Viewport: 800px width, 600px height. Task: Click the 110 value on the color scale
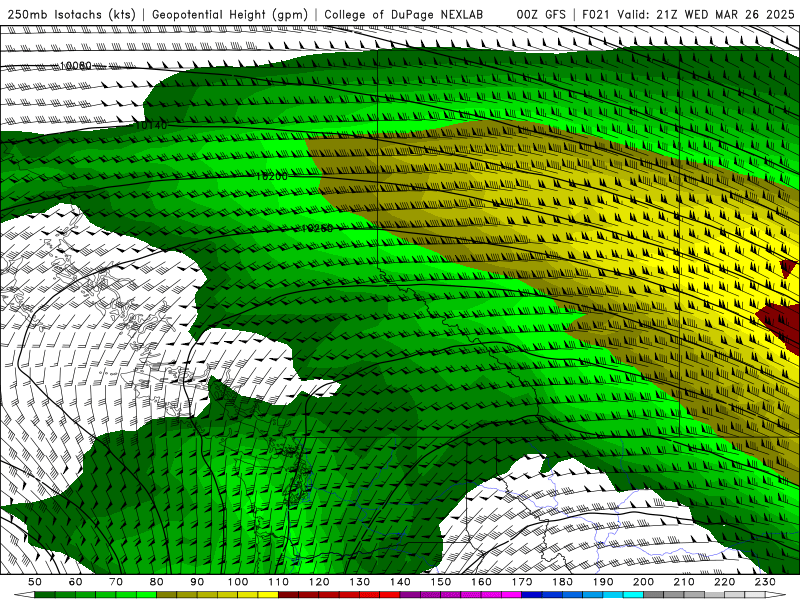pyautogui.click(x=279, y=582)
